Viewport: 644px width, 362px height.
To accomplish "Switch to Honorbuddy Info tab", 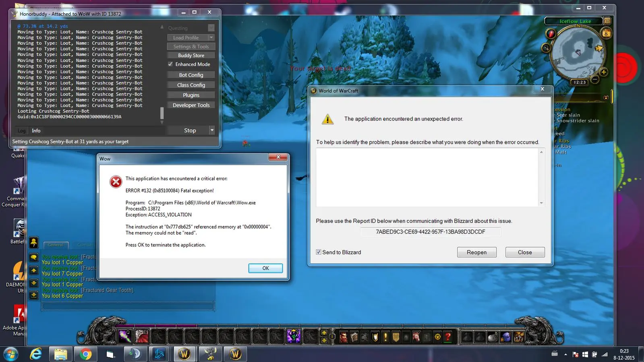I will (x=36, y=131).
